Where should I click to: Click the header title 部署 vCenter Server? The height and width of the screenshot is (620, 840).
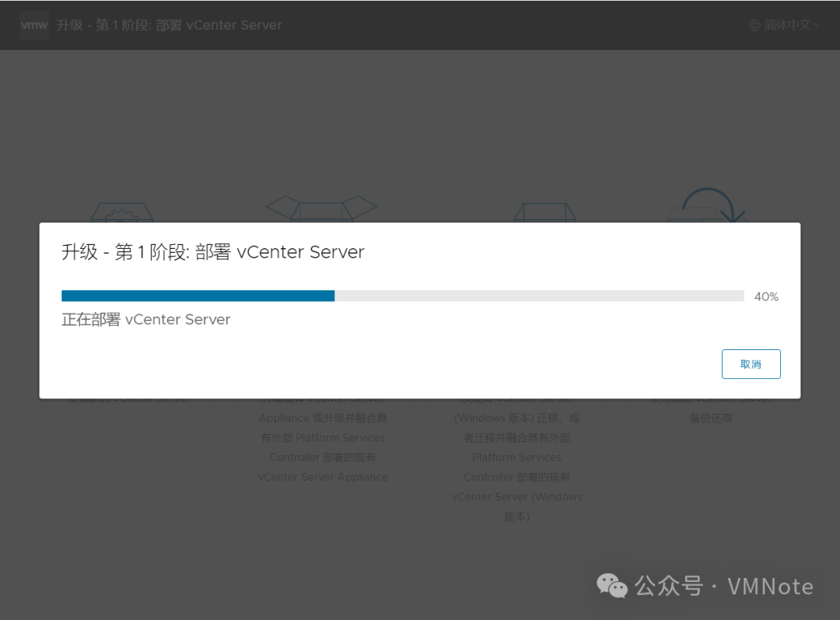219,25
